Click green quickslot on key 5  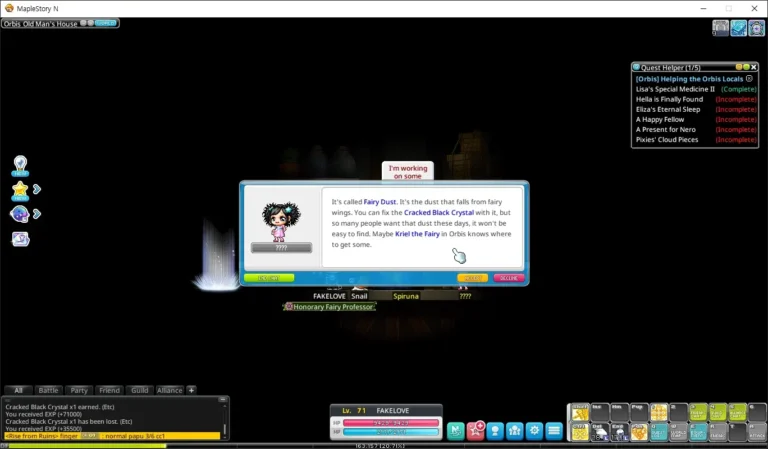click(738, 412)
